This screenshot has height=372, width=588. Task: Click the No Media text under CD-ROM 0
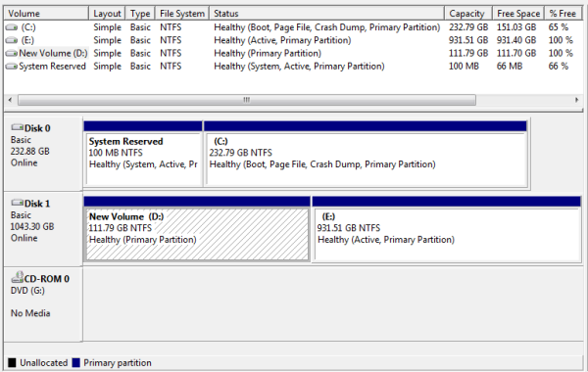30,313
